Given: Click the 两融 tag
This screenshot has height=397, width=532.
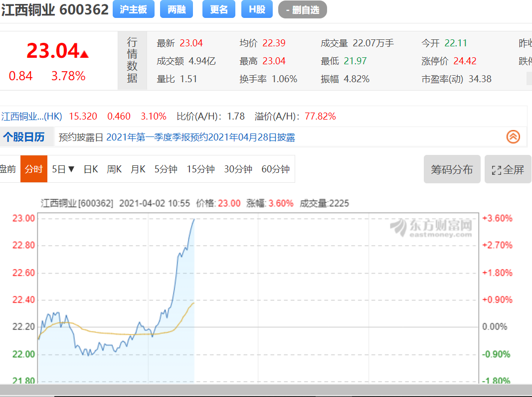Looking at the screenshot, I should [177, 9].
